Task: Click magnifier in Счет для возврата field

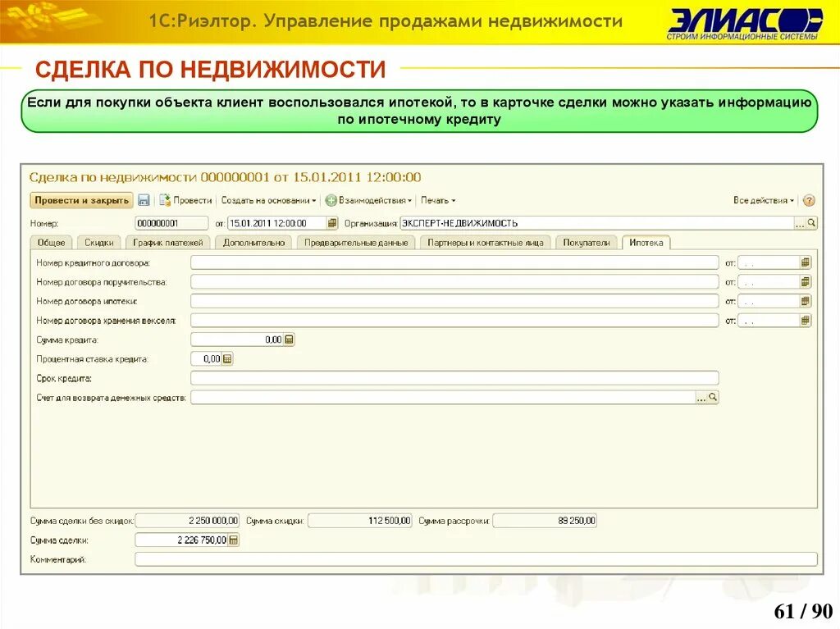Action: click(x=713, y=398)
